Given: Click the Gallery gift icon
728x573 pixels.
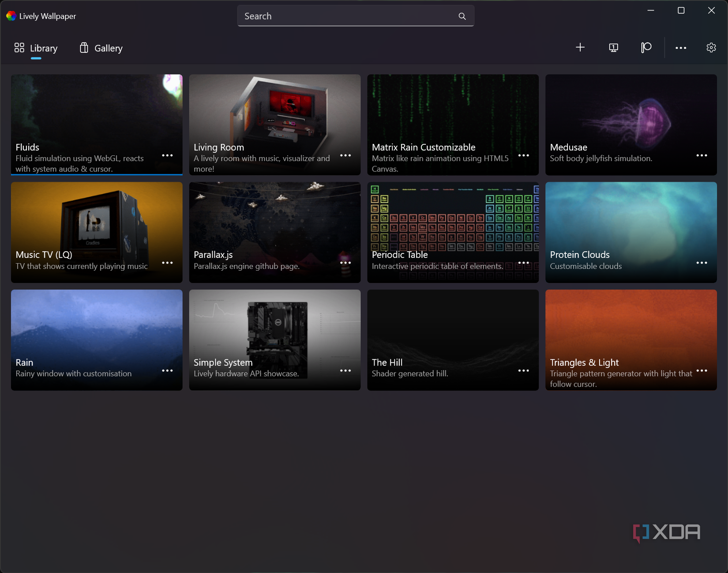Looking at the screenshot, I should pos(83,47).
